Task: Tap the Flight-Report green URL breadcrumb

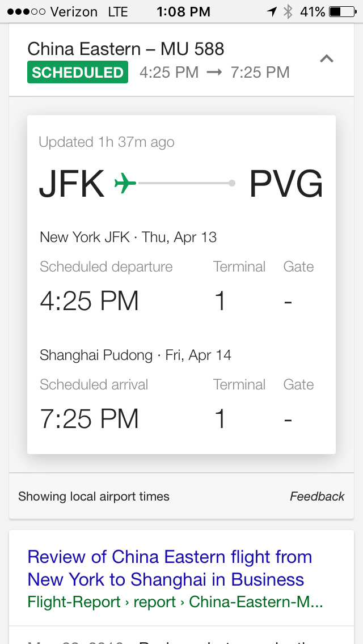Action: pos(175,601)
